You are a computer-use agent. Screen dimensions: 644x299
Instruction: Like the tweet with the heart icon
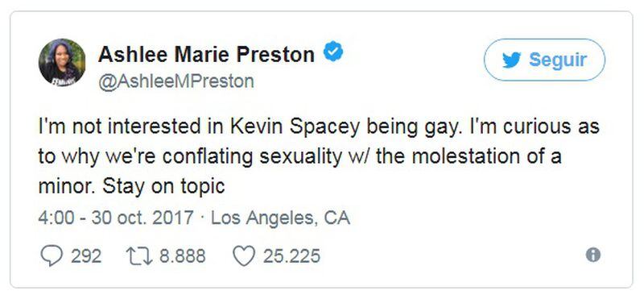tap(244, 255)
